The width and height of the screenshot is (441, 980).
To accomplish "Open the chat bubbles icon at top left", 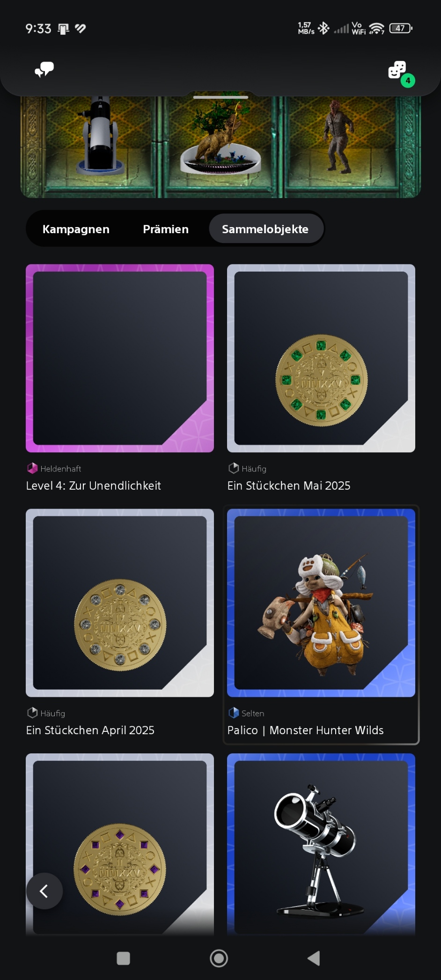I will [44, 69].
